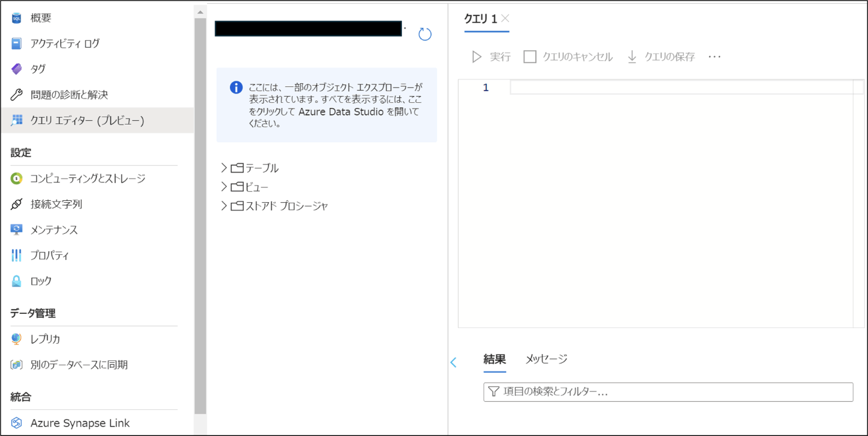This screenshot has height=436, width=868.
Task: Expand the テーブル tree node chevron
Action: click(224, 168)
